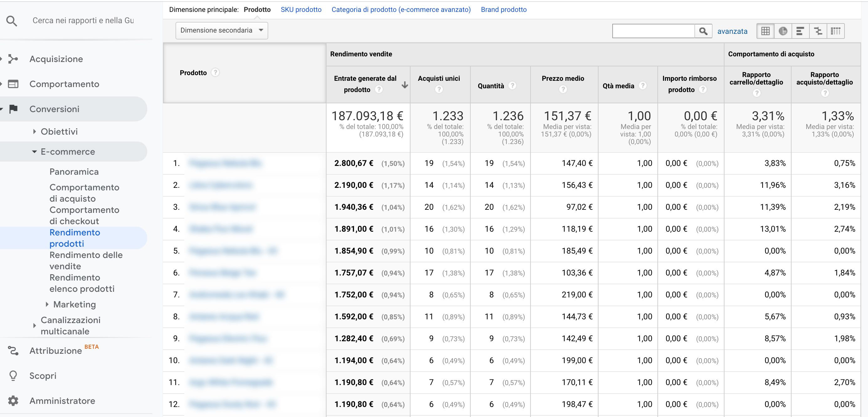Open help for Acquisti unici
Screen dimensions: 868x417
[x=439, y=89]
